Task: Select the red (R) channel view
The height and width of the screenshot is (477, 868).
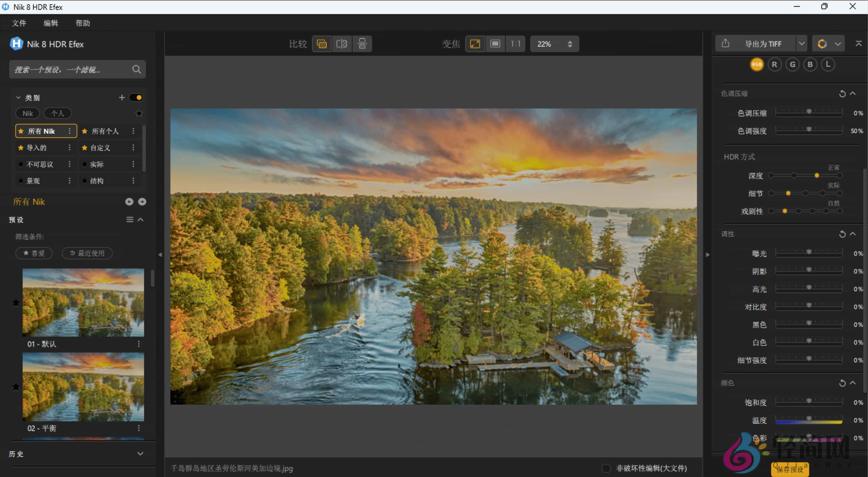Action: coord(774,64)
